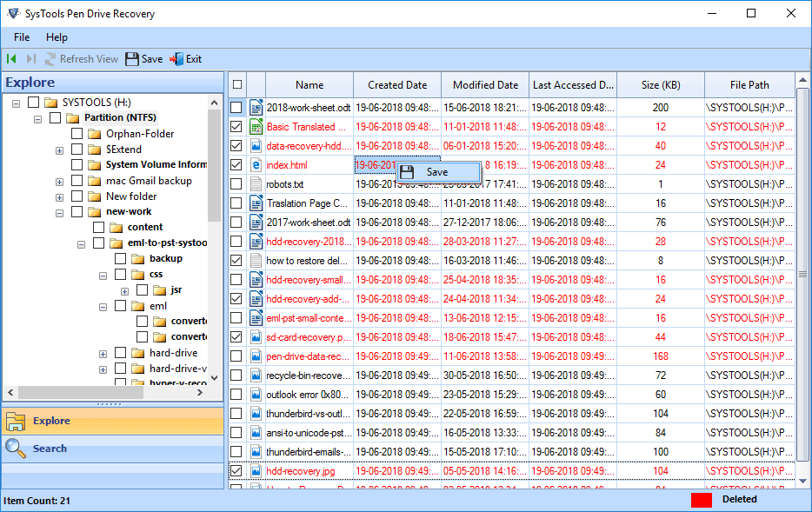Image resolution: width=812 pixels, height=512 pixels.
Task: Check the SYSTOOLS (H:) tree checkbox
Action: pos(34,103)
